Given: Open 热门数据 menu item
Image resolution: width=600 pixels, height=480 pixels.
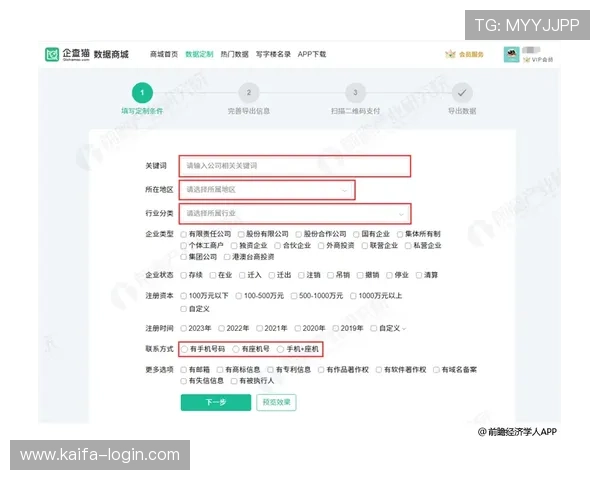Looking at the screenshot, I should pyautogui.click(x=234, y=54).
